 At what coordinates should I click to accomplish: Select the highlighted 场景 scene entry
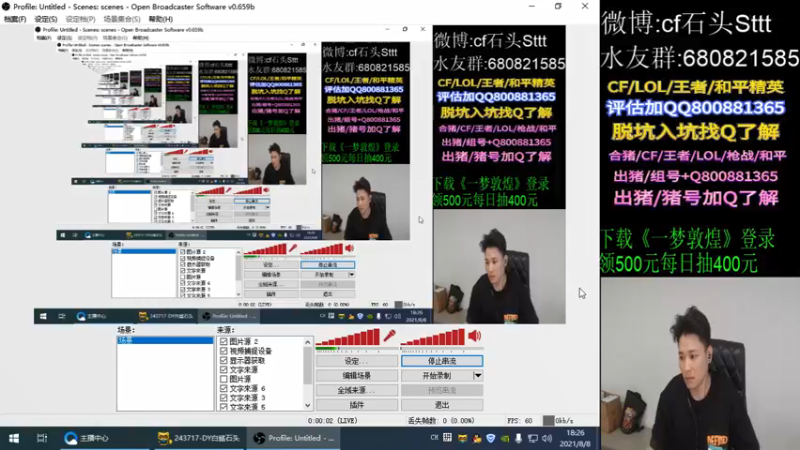click(165, 340)
